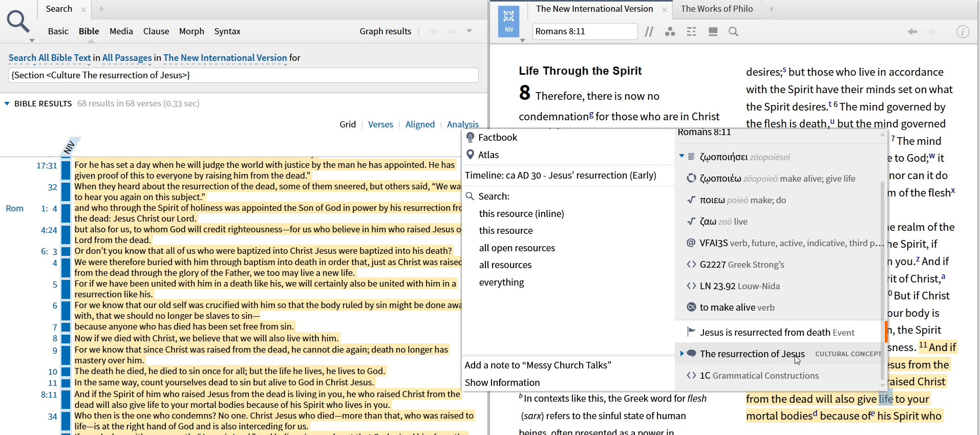This screenshot has height=435, width=980.
Task: Click the Atlas map pin icon
Action: tap(471, 155)
